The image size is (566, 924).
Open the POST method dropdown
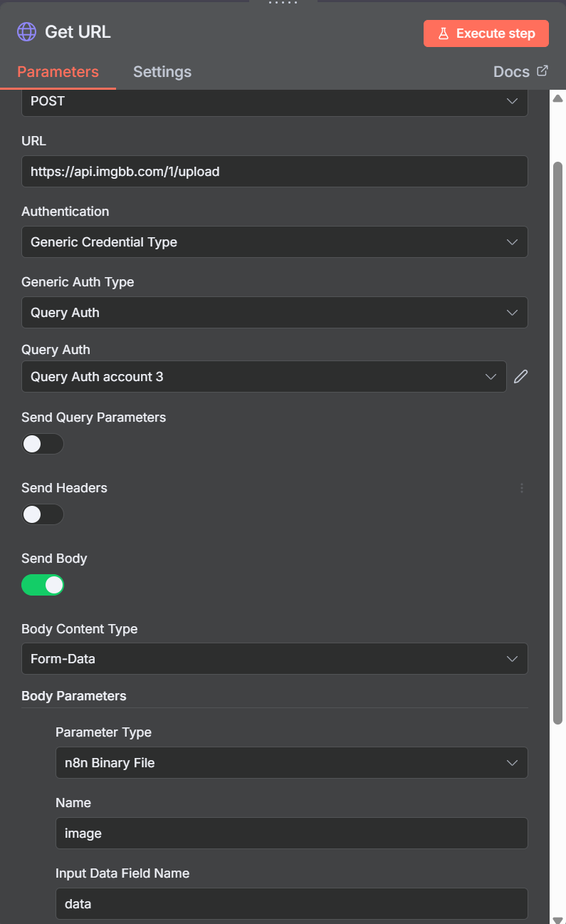click(275, 101)
